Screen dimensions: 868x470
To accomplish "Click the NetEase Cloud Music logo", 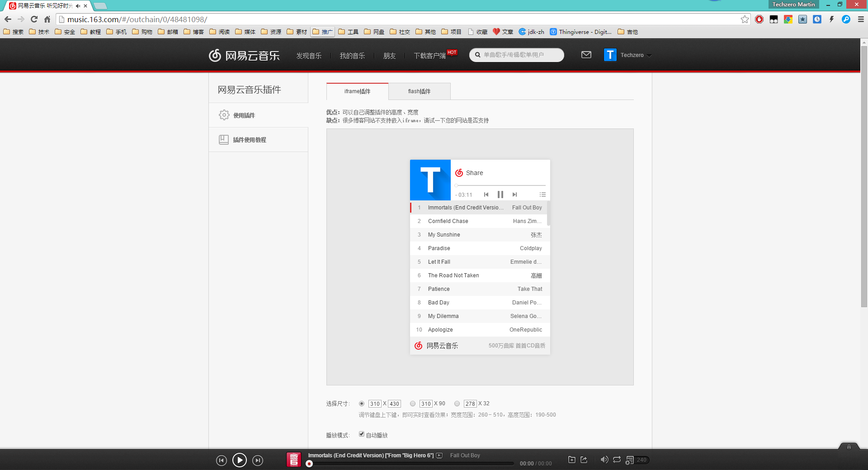I will pyautogui.click(x=244, y=55).
